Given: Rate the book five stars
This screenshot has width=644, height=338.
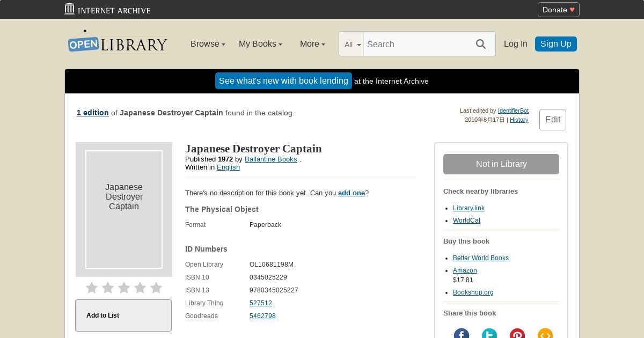Looking at the screenshot, I should pyautogui.click(x=156, y=288).
